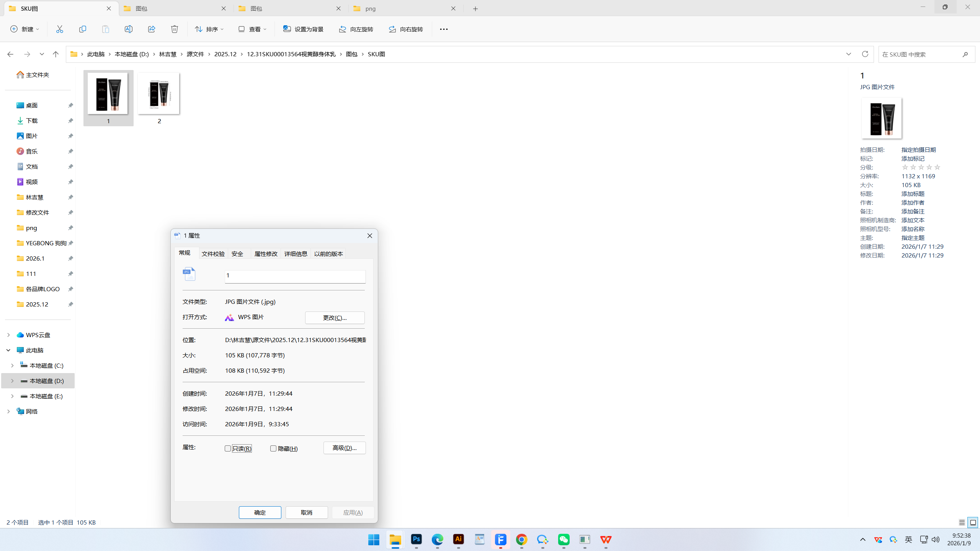Open the 查看 view dropdown
The width and height of the screenshot is (980, 551).
click(252, 29)
